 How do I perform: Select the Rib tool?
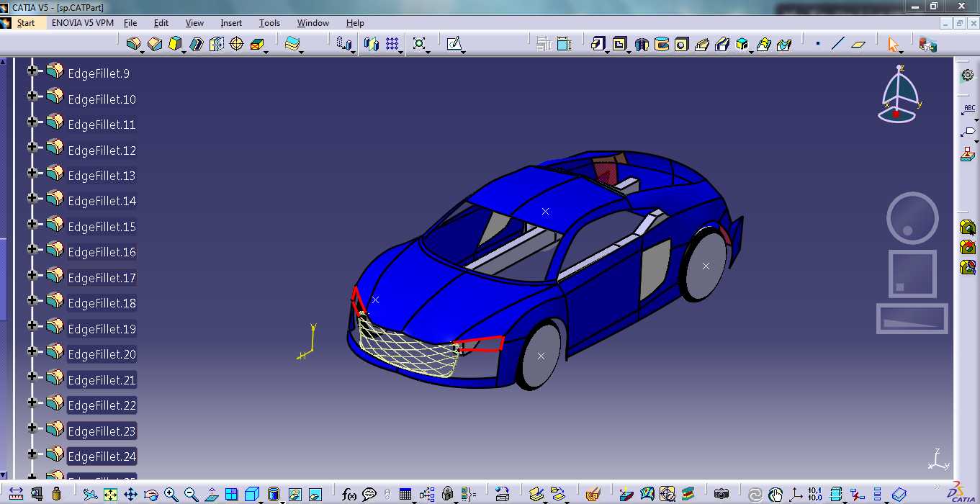pyautogui.click(x=701, y=44)
